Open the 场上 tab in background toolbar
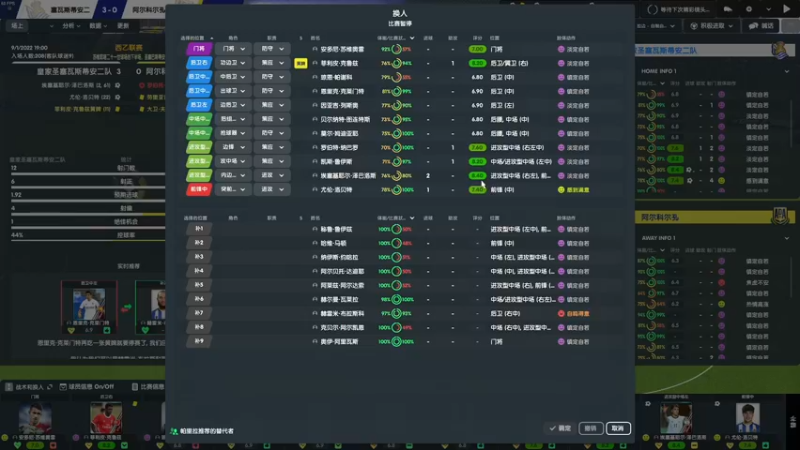The image size is (800, 450). coord(17,26)
